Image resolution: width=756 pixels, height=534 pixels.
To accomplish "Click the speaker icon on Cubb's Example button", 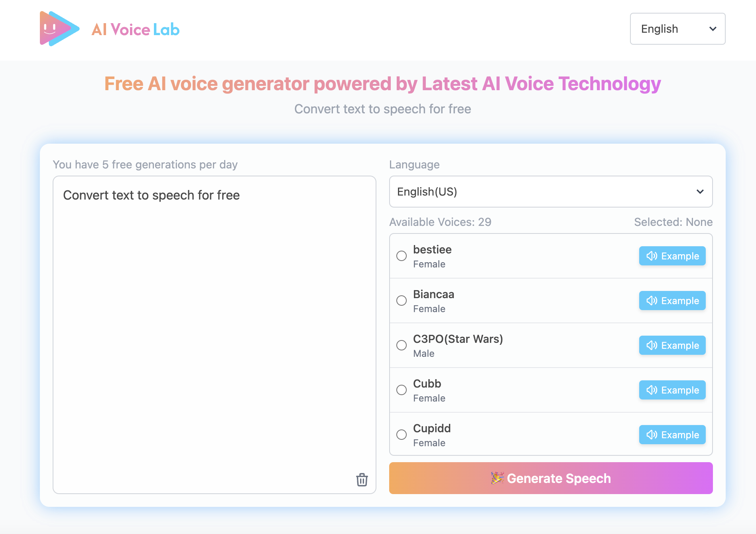I will pyautogui.click(x=651, y=390).
